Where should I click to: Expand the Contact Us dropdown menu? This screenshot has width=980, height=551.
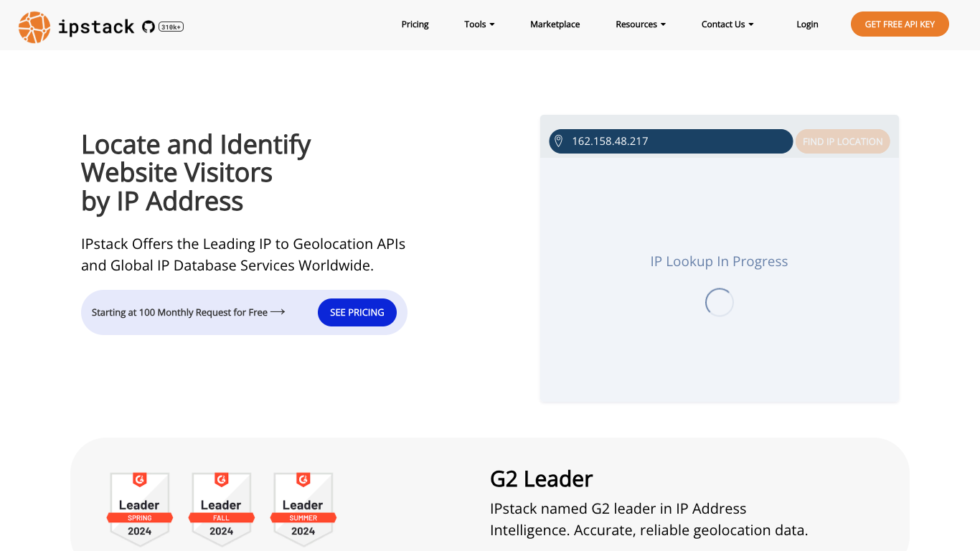[727, 24]
